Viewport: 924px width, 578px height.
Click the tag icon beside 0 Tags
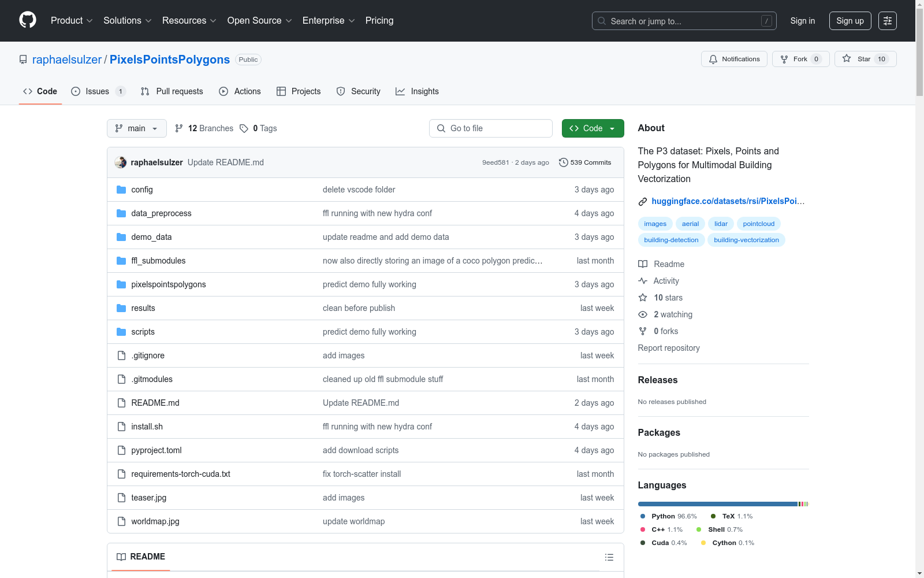pyautogui.click(x=244, y=128)
